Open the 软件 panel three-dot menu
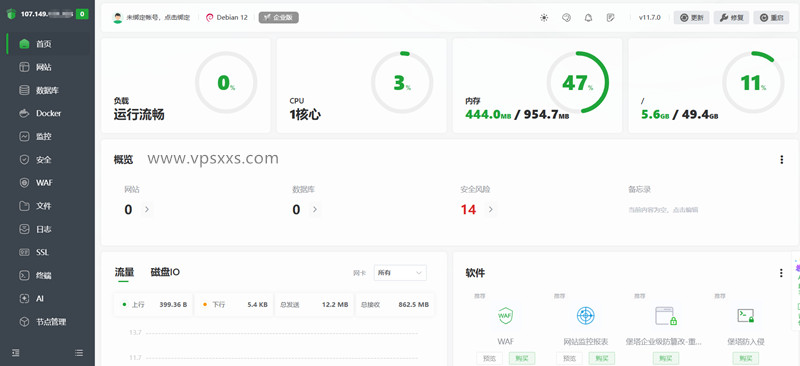The height and width of the screenshot is (366, 800). point(781,273)
